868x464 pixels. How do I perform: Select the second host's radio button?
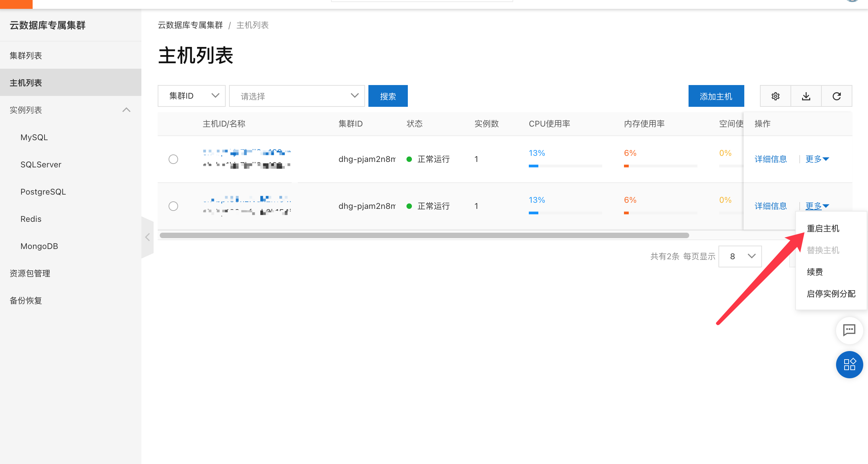[173, 206]
